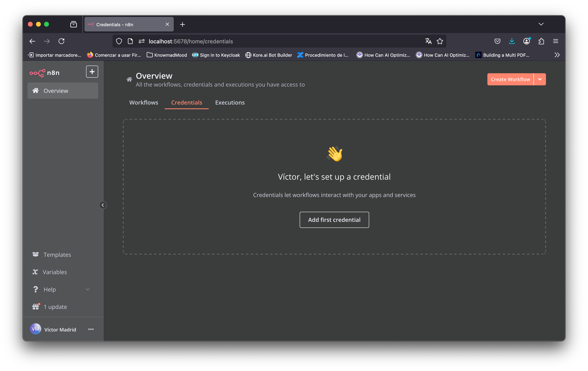Open the Templates section

click(57, 255)
